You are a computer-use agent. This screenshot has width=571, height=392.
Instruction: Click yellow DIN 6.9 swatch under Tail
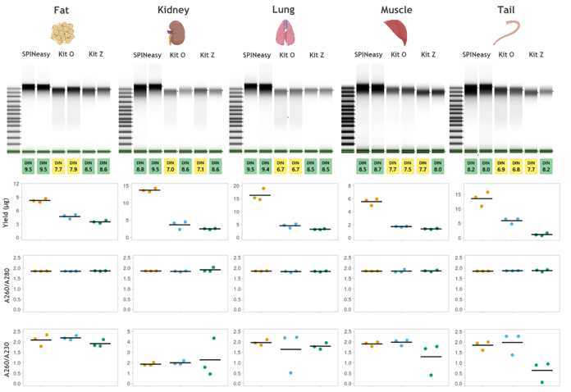[501, 166]
